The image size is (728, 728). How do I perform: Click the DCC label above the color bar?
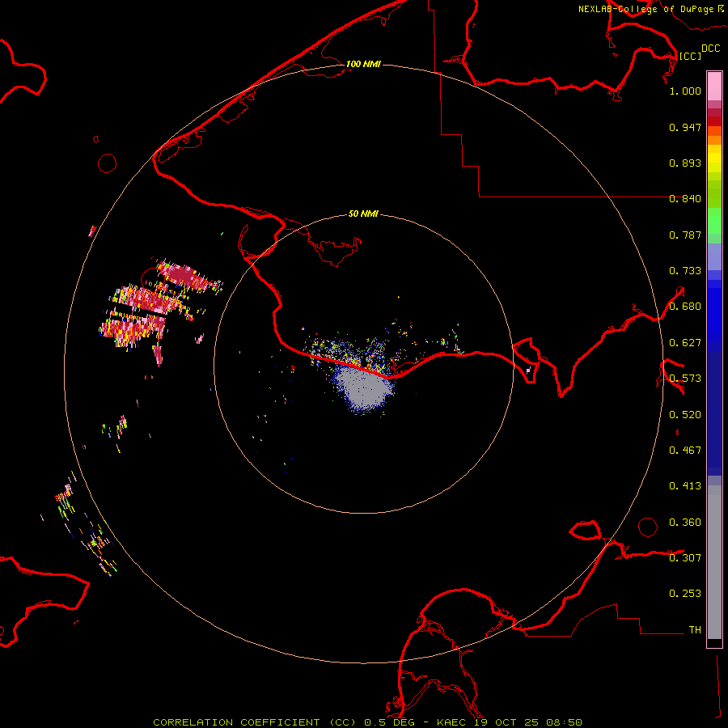(710, 49)
